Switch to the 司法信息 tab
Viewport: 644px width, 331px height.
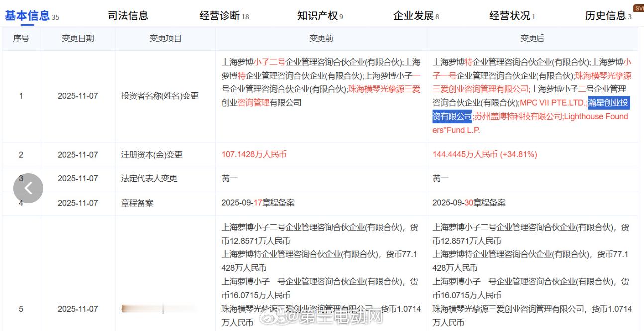128,15
